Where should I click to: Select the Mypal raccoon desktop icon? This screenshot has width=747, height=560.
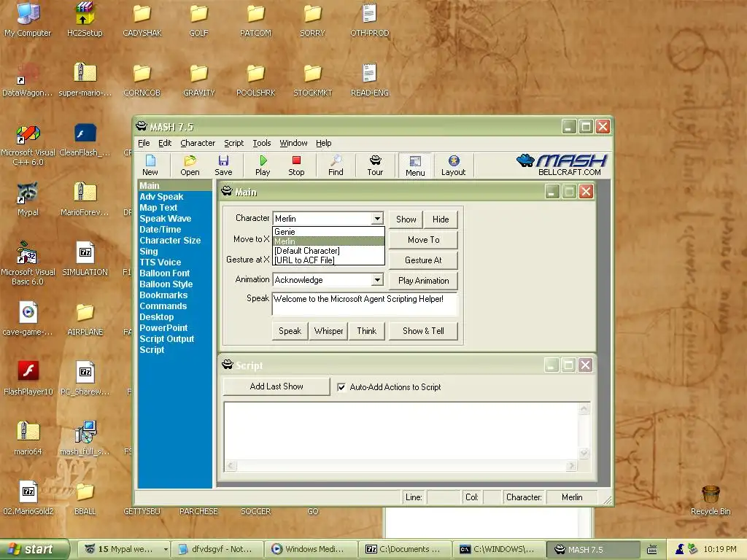click(x=28, y=200)
